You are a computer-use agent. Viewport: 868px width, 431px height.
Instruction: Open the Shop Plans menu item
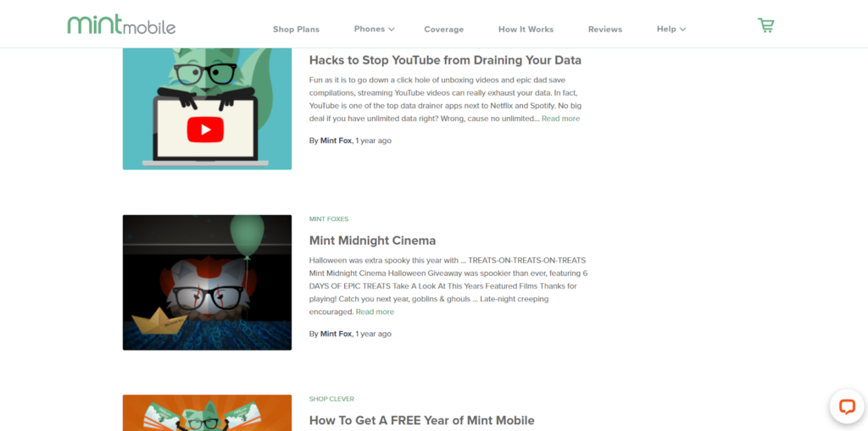pyautogui.click(x=296, y=30)
